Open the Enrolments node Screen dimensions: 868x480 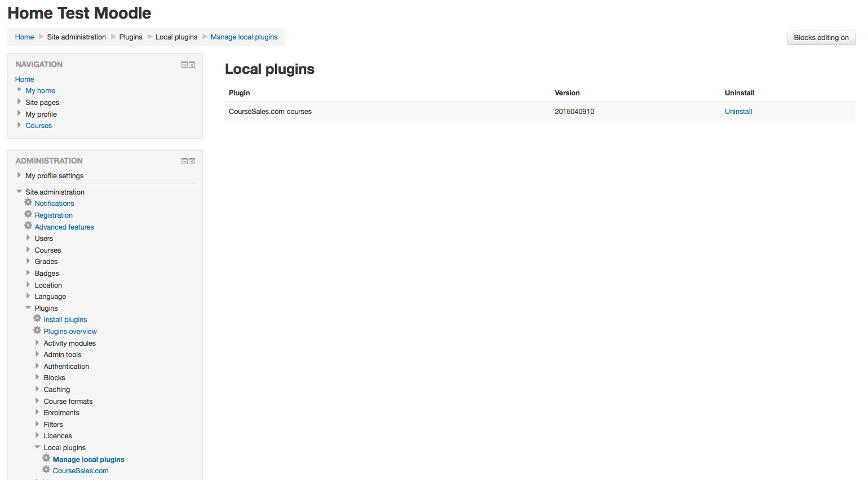click(x=61, y=413)
